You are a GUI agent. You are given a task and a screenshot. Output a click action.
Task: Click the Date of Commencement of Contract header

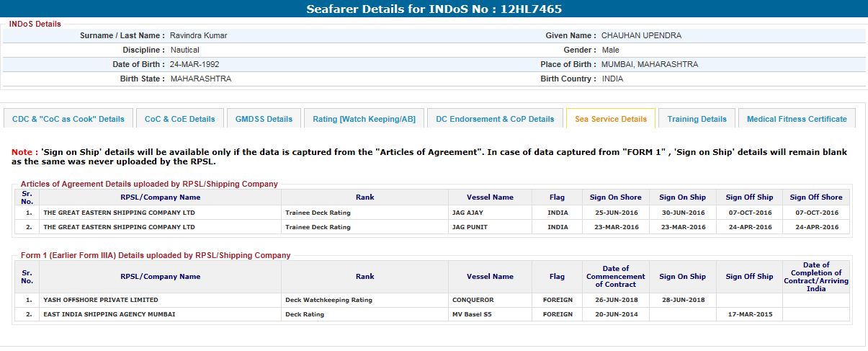pos(615,277)
